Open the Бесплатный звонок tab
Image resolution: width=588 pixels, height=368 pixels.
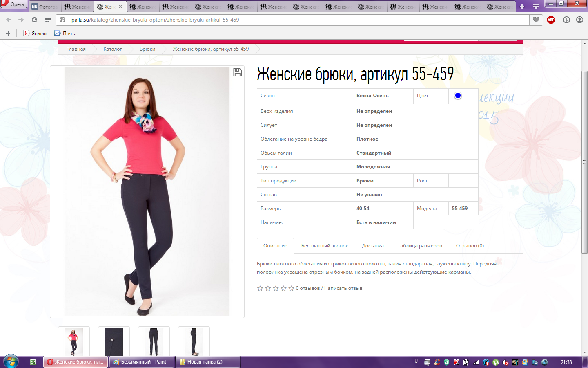coord(325,246)
